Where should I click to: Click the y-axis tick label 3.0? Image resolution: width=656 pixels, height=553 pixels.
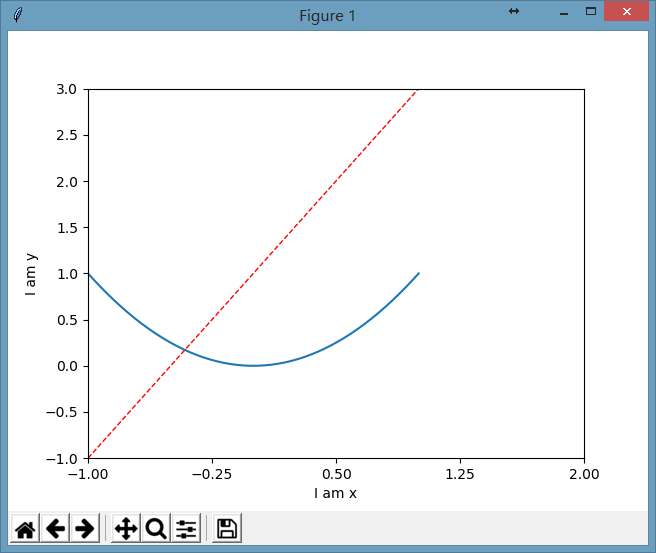click(x=67, y=89)
